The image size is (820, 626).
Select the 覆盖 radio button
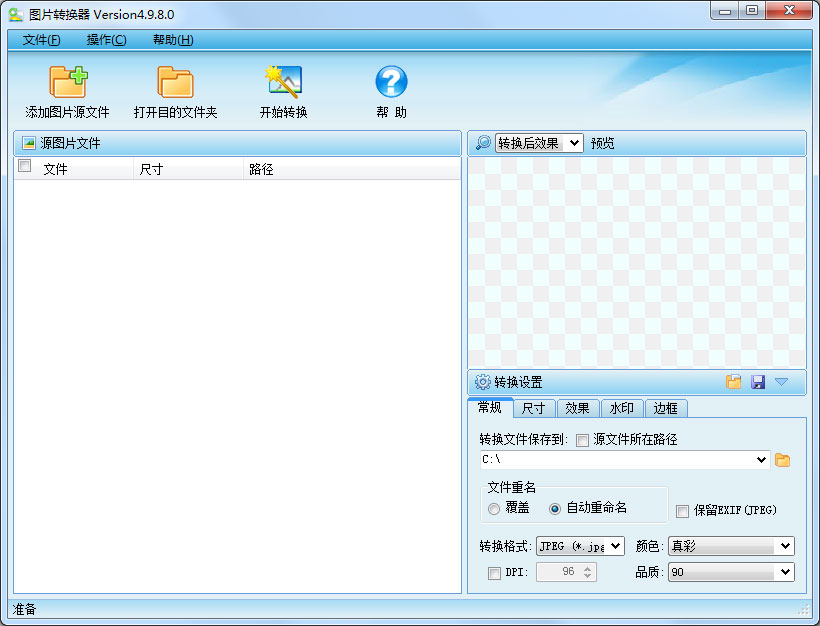tap(494, 509)
